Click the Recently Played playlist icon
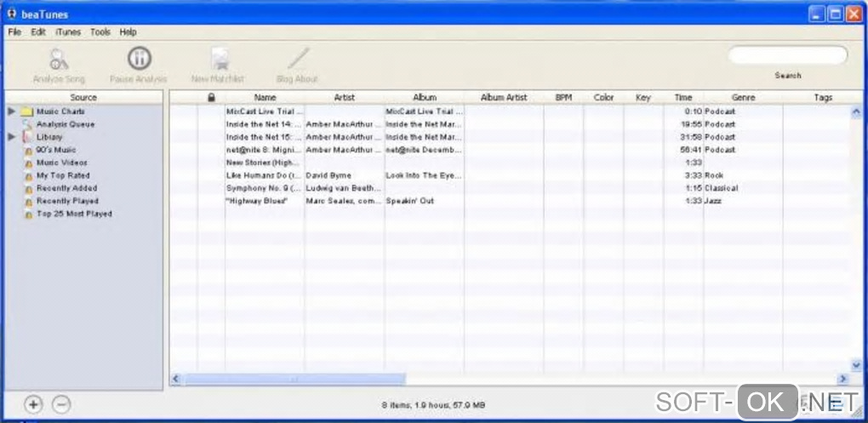 (28, 202)
